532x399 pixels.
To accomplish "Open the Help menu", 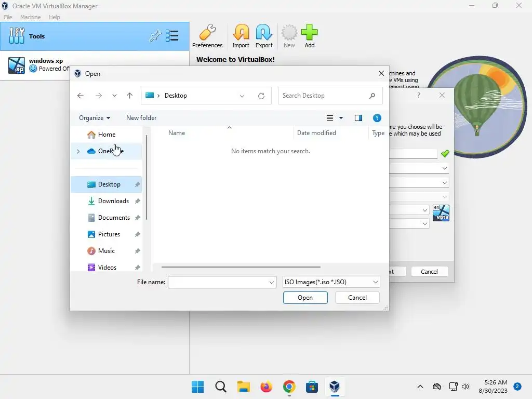I will pyautogui.click(x=54, y=17).
